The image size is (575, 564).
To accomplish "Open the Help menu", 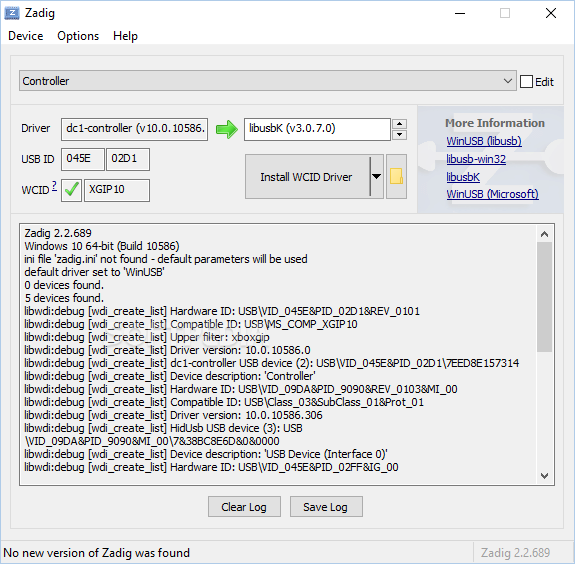I will [x=125, y=36].
